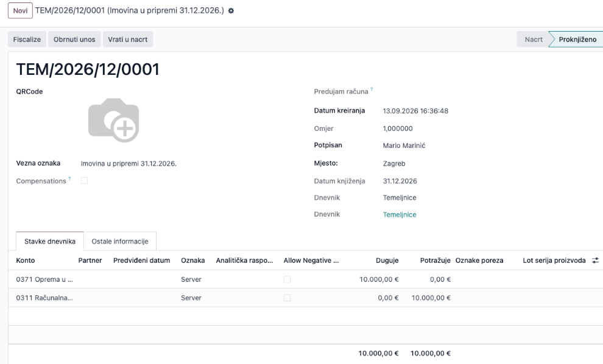Click the Predujam računa help question mark
The height and width of the screenshot is (364, 603).
[x=372, y=89]
